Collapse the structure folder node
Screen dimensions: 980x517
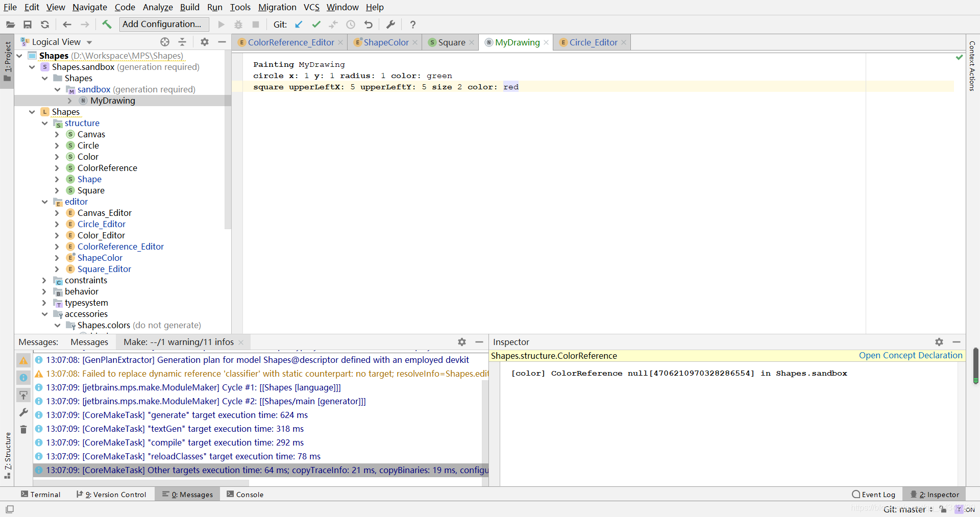coord(45,123)
